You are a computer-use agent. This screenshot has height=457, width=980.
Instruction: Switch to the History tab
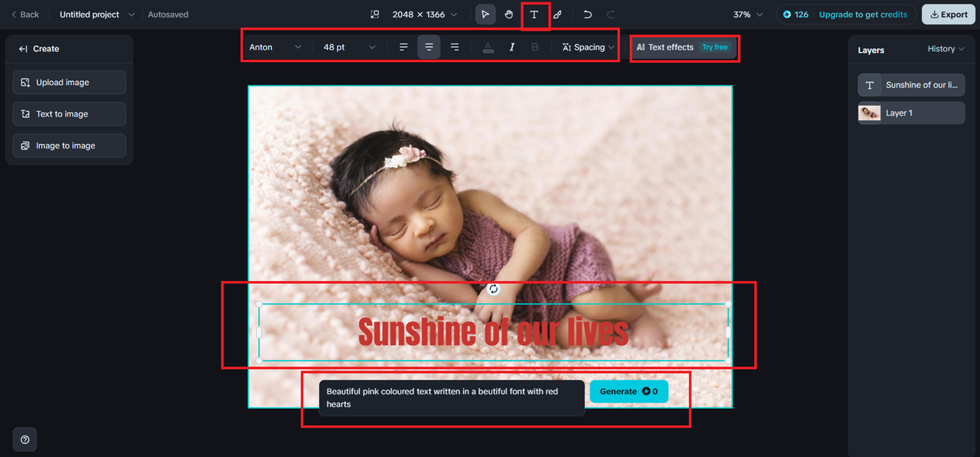[946, 49]
